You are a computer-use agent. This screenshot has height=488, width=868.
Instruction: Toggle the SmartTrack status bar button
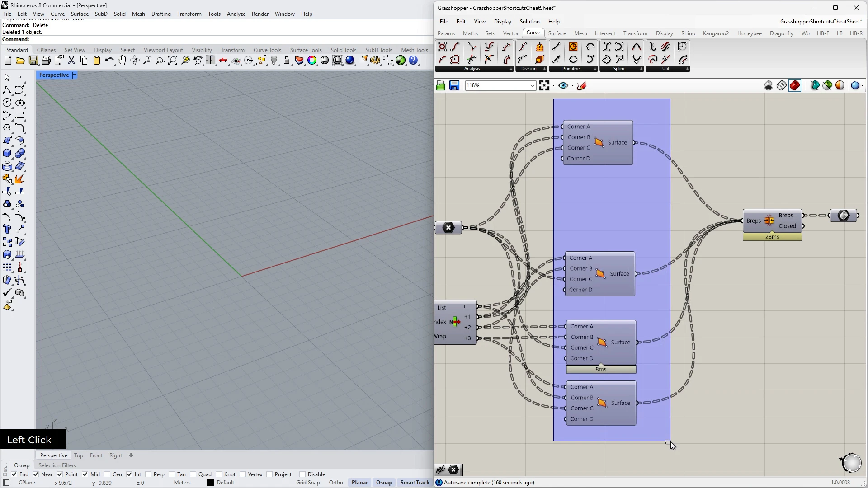(415, 483)
